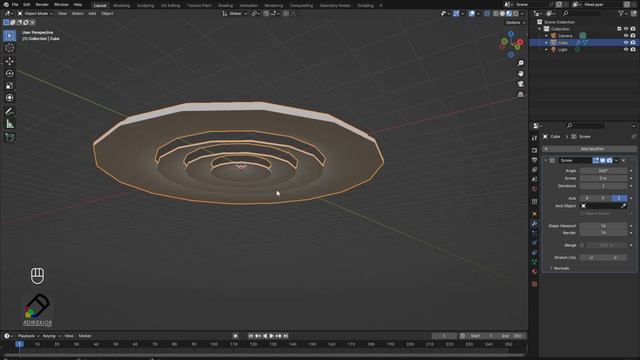Open the Scene properties tab

click(534, 179)
